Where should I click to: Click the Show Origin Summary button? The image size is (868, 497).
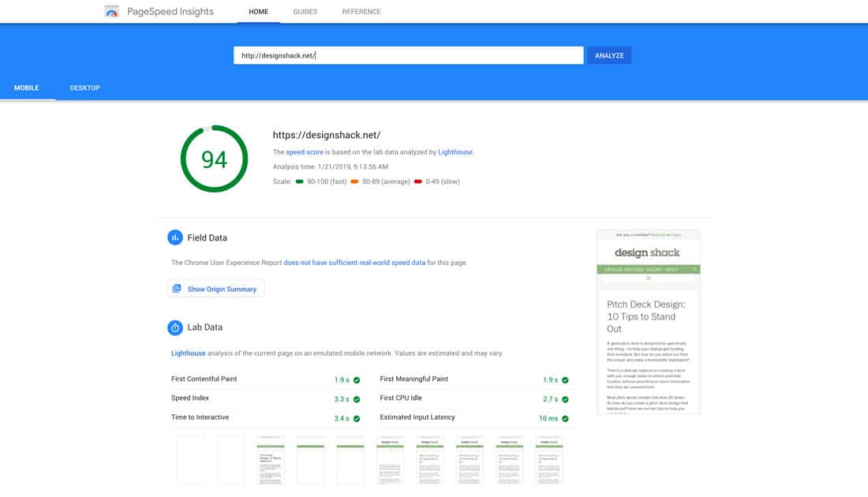215,290
